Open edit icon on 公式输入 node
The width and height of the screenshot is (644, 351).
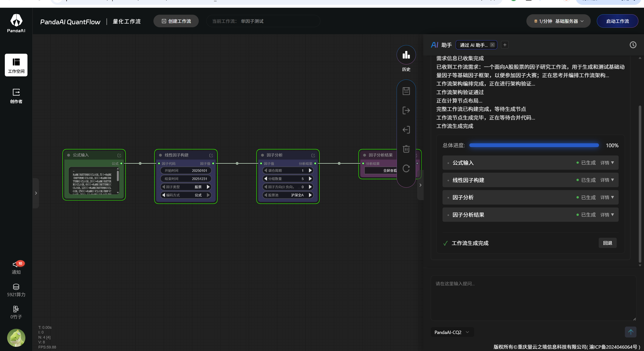point(119,155)
